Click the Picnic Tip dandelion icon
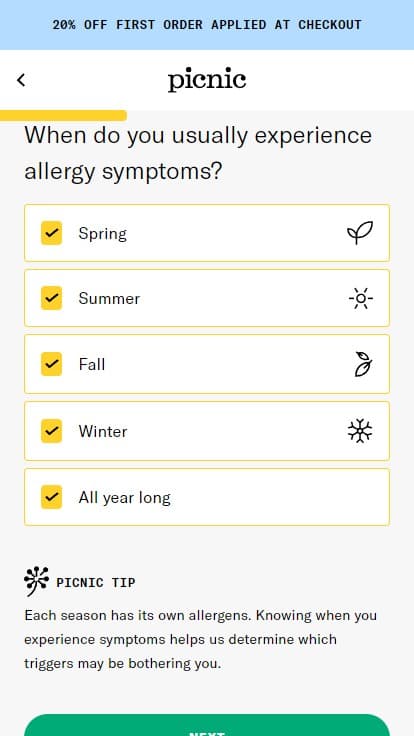Viewport: 414px width, 736px height. [x=36, y=581]
